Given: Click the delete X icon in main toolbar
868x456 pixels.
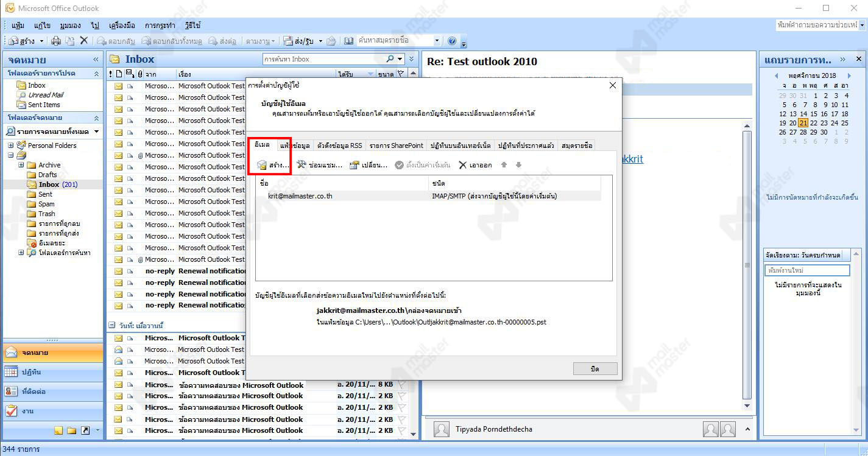Looking at the screenshot, I should (x=84, y=41).
